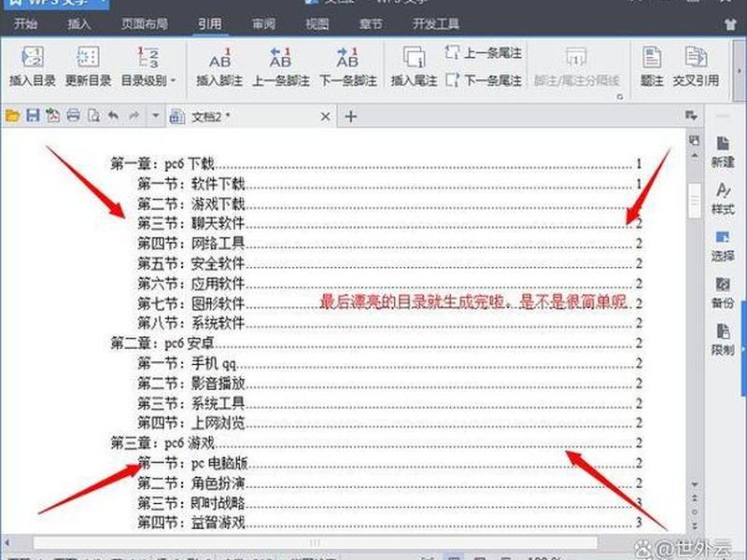The image size is (747, 560).
Task: Switch to the 审阅 ribbon tab
Action: [x=263, y=23]
